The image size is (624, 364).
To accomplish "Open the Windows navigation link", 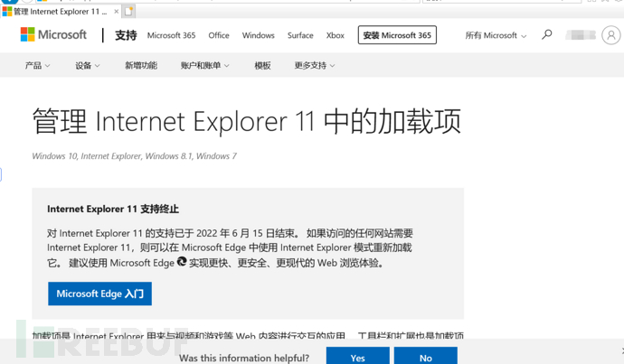I will [259, 35].
